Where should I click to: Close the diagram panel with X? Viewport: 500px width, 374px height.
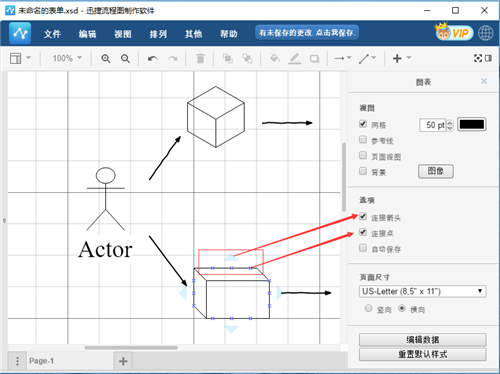(x=484, y=81)
